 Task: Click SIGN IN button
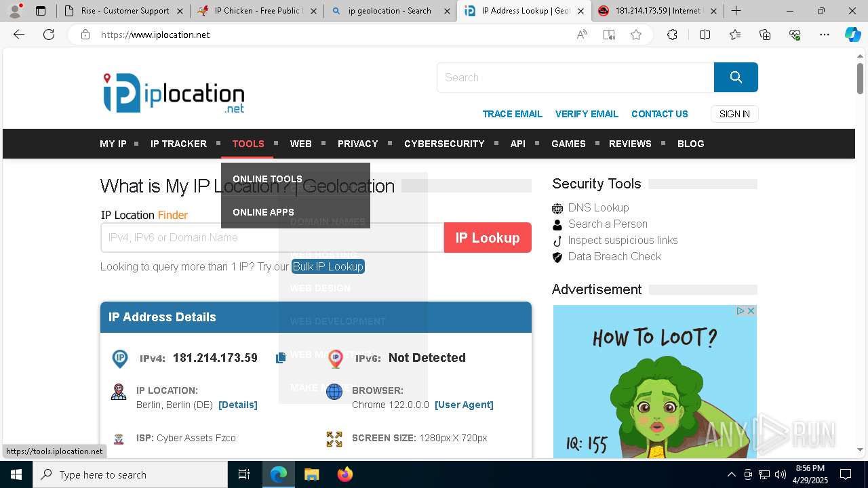pyautogui.click(x=734, y=114)
